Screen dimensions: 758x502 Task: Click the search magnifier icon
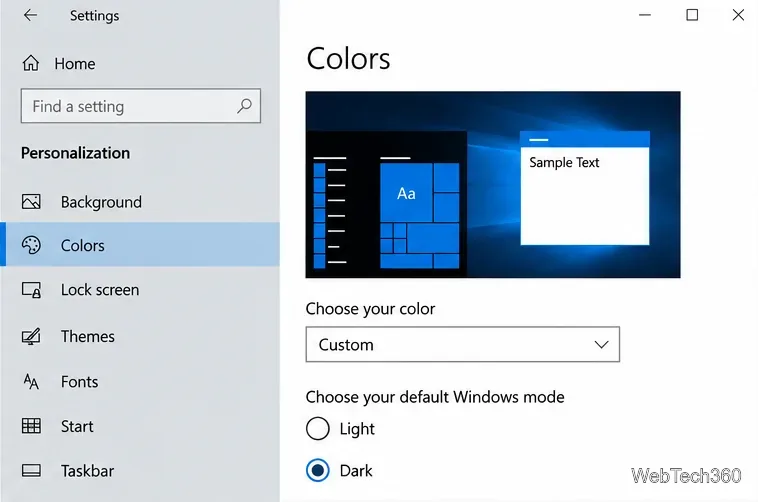click(245, 105)
